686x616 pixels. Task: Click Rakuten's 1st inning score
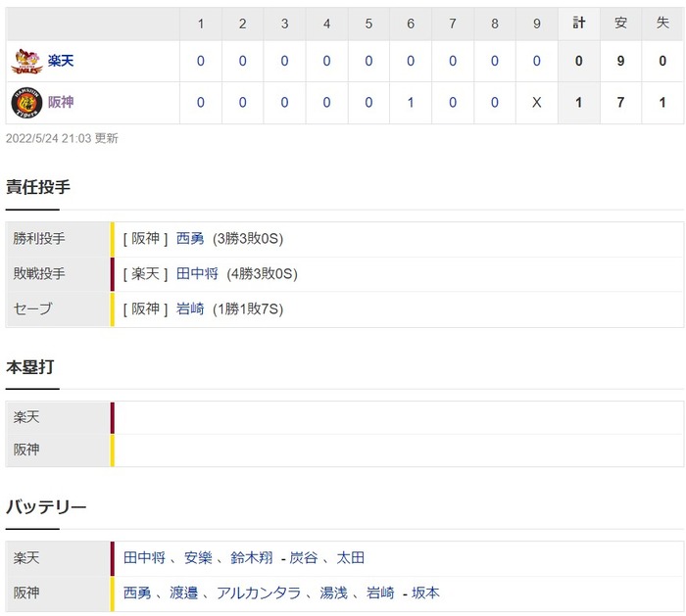pos(200,61)
